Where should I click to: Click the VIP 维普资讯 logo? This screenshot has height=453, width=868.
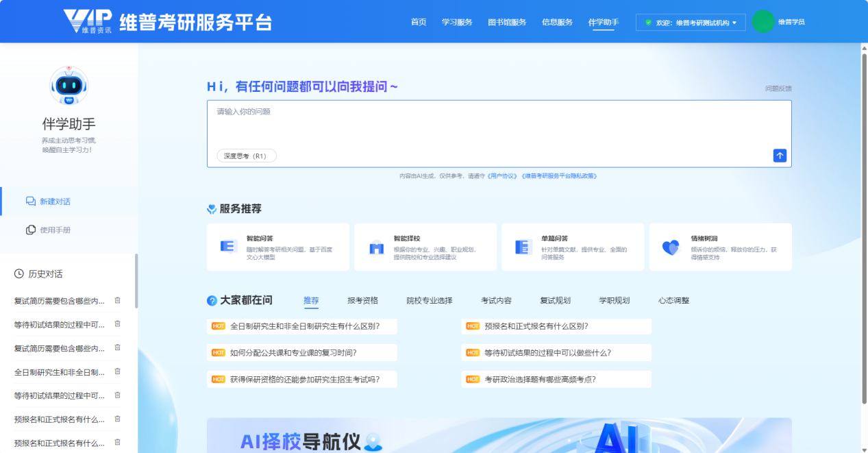[x=88, y=22]
